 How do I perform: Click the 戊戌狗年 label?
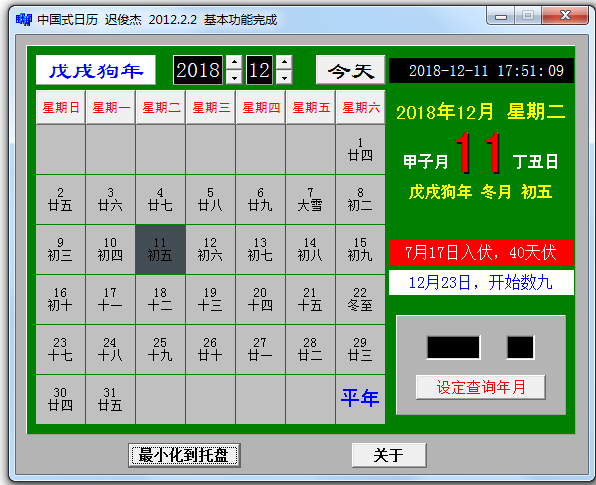tap(96, 70)
